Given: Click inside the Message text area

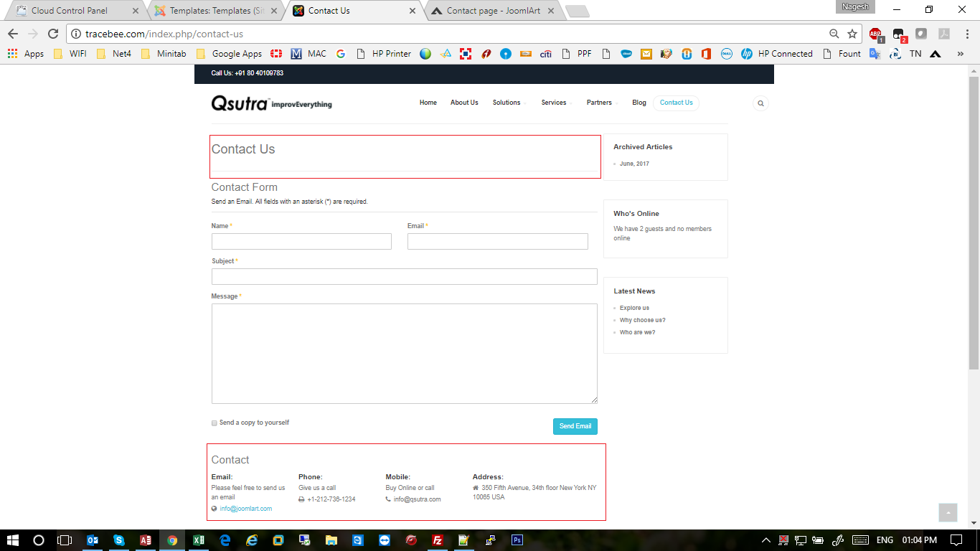Looking at the screenshot, I should (405, 354).
